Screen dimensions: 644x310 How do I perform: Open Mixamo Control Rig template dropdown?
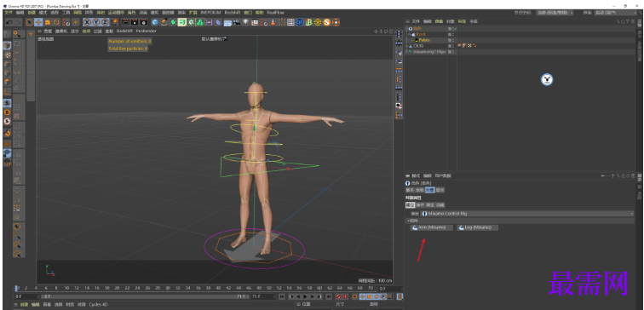[x=527, y=214]
